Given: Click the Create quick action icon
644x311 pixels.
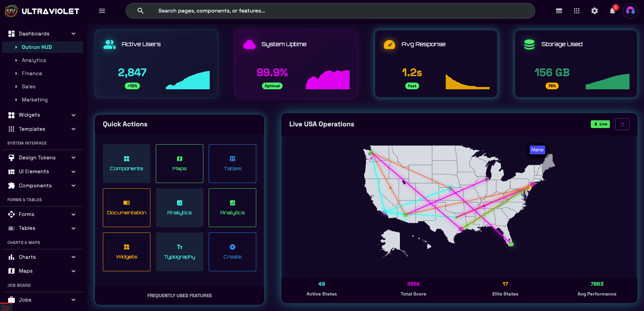Looking at the screenshot, I should [232, 247].
